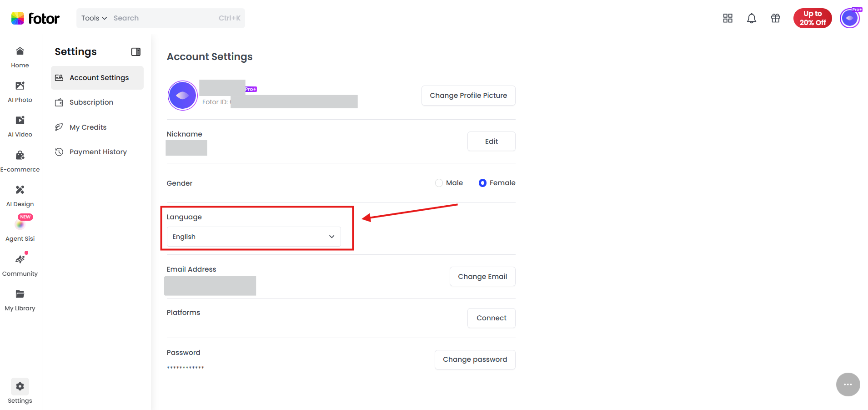
Task: Open AI Photo in the sidebar
Action: (20, 92)
